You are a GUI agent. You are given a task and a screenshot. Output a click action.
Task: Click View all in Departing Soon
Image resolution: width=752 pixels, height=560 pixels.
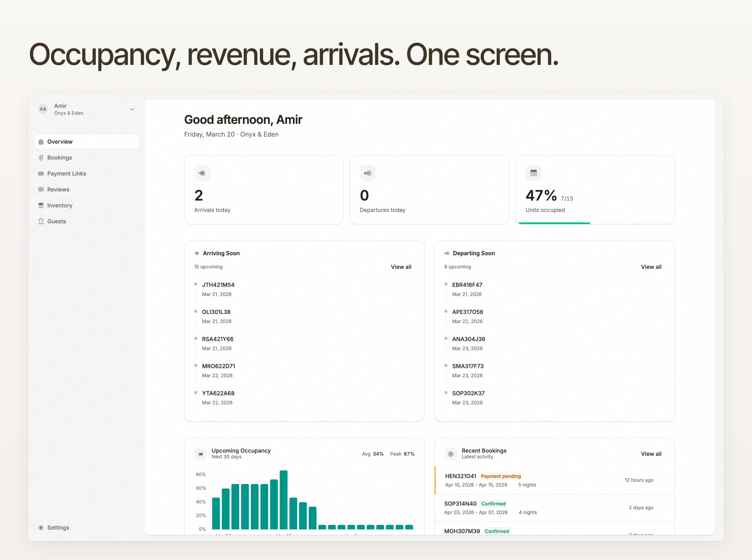(x=651, y=267)
